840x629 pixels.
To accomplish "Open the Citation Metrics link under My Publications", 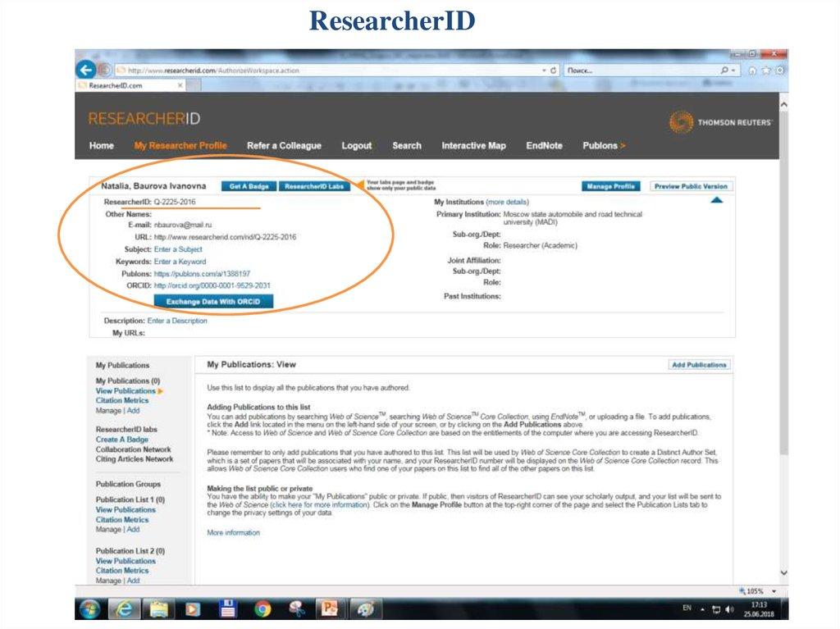I will (122, 401).
